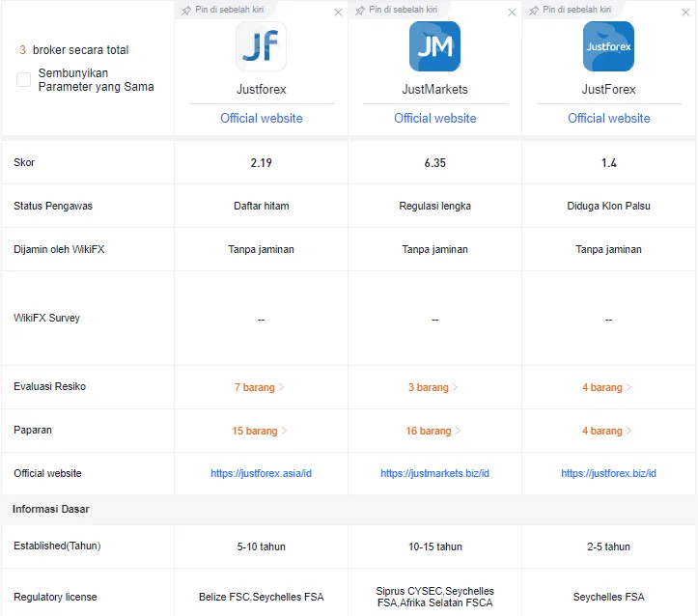Remove JustMarkets from the comparison

(x=512, y=13)
